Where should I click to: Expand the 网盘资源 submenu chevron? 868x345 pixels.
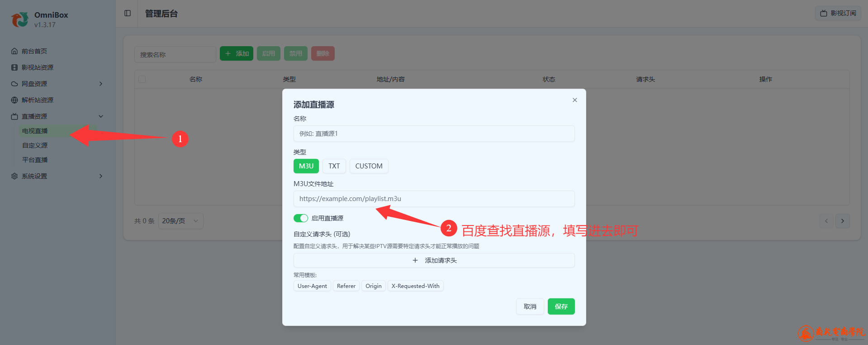(101, 84)
